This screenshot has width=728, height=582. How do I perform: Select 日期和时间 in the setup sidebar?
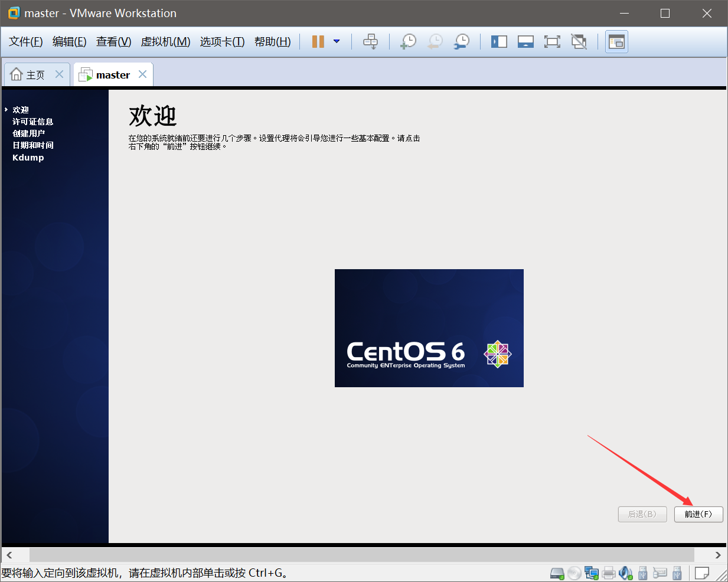point(33,145)
